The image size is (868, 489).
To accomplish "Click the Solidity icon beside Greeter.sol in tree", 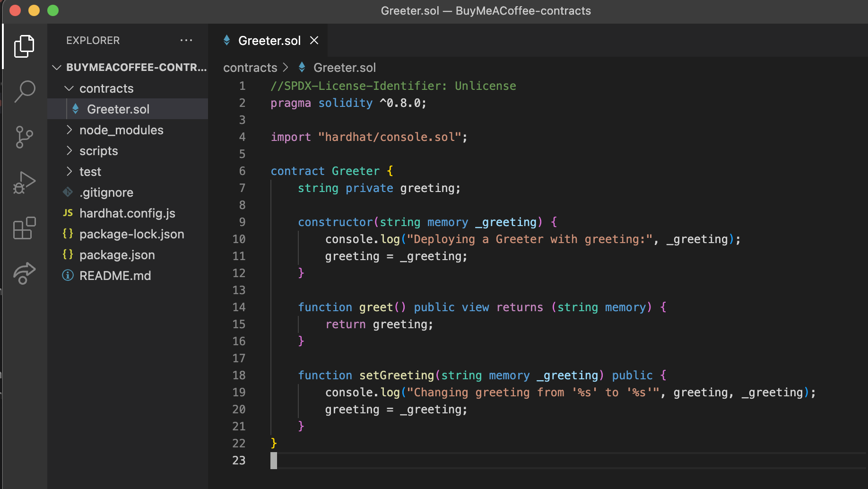I will (75, 109).
